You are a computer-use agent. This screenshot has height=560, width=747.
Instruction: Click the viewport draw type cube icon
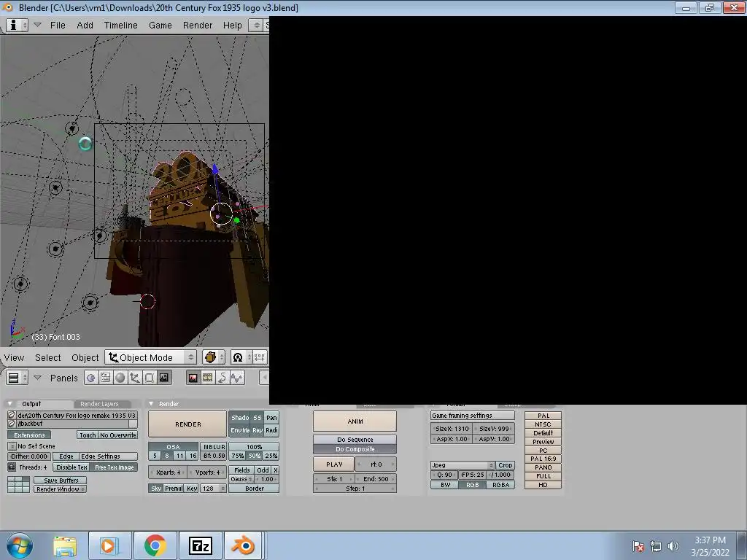(213, 357)
